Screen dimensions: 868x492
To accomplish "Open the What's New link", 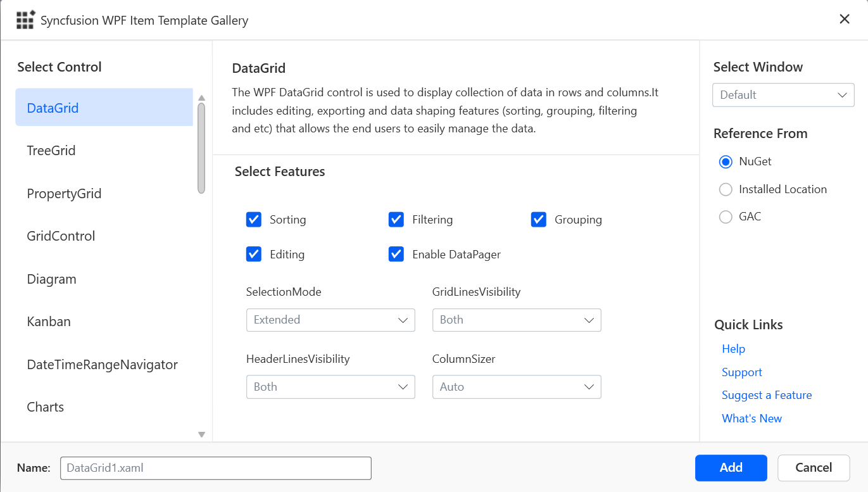I will click(x=752, y=419).
